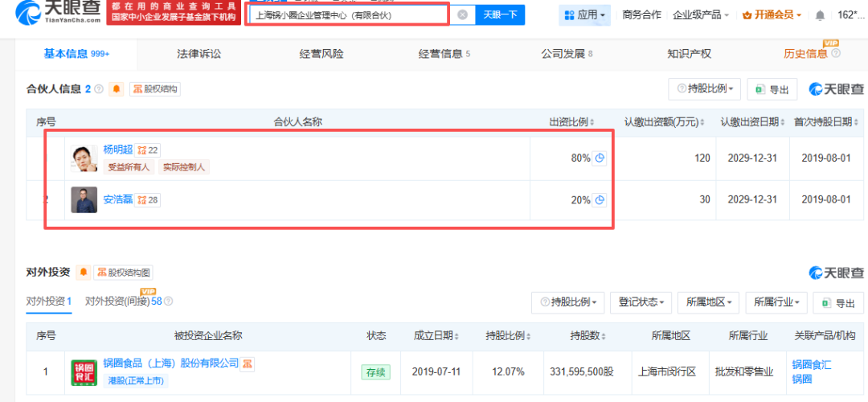The height and width of the screenshot is (402, 868).
Task: Click the 12.07% holding ratio cell
Action: click(508, 372)
